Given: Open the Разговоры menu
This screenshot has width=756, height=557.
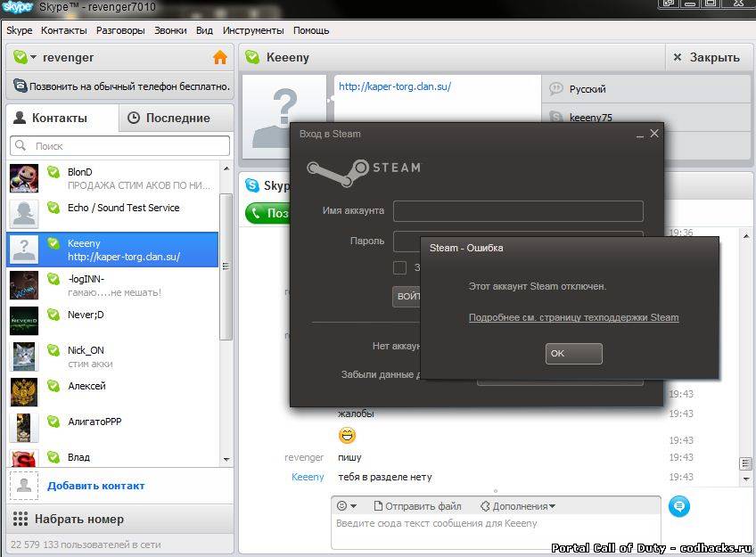Looking at the screenshot, I should point(120,30).
